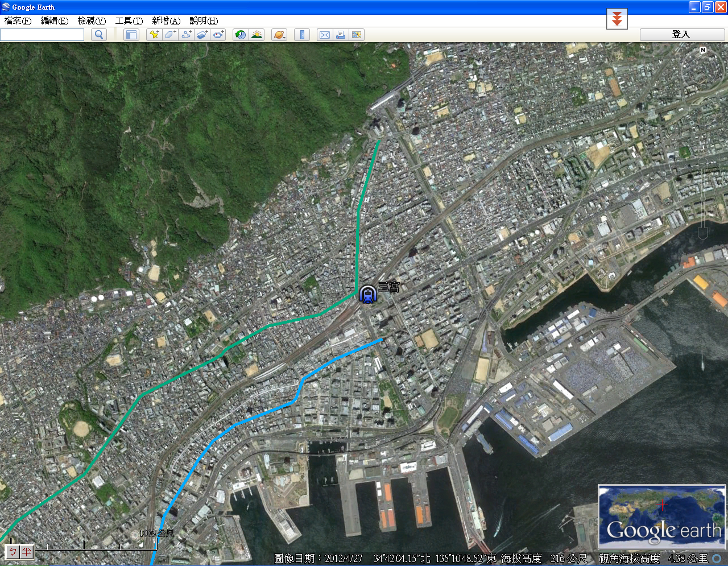Click the 登入 sign-in button
The image size is (728, 566).
681,35
